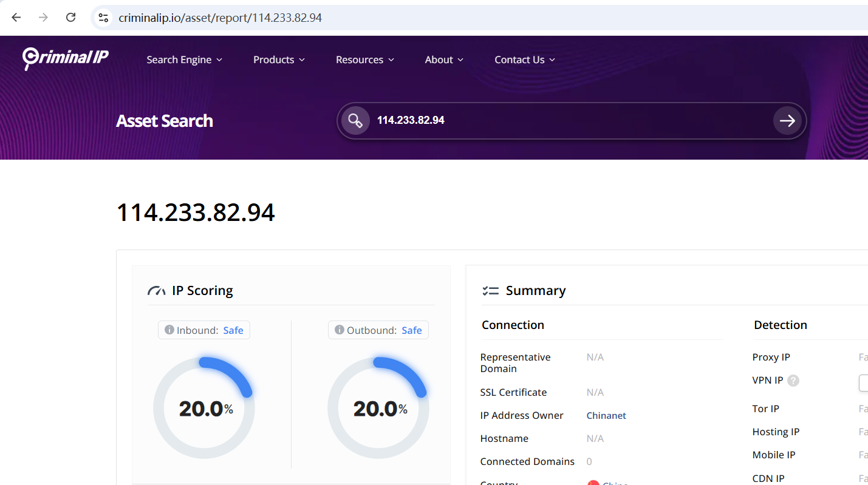The width and height of the screenshot is (868, 485).
Task: Click the SSL Certificate label
Action: point(513,393)
